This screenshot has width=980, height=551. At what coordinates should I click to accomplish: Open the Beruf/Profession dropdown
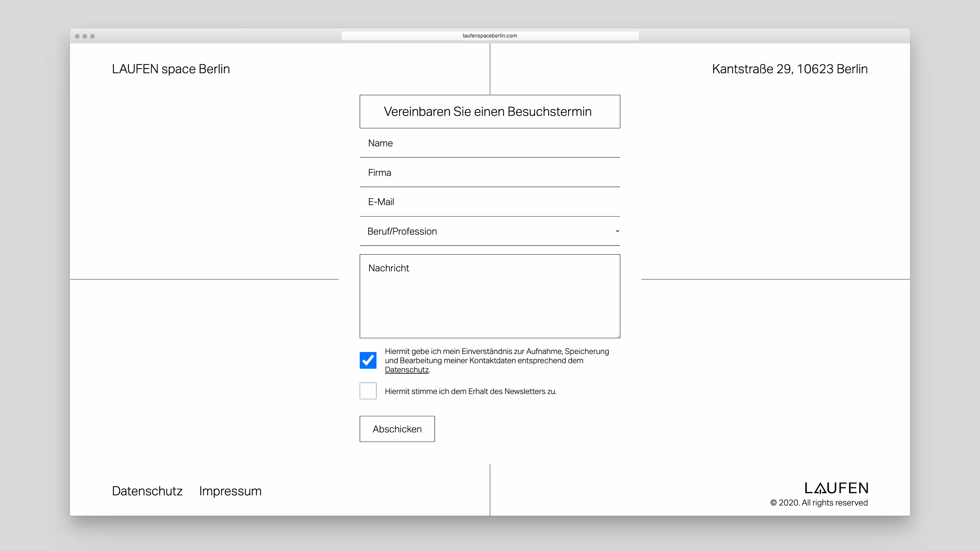[489, 231]
